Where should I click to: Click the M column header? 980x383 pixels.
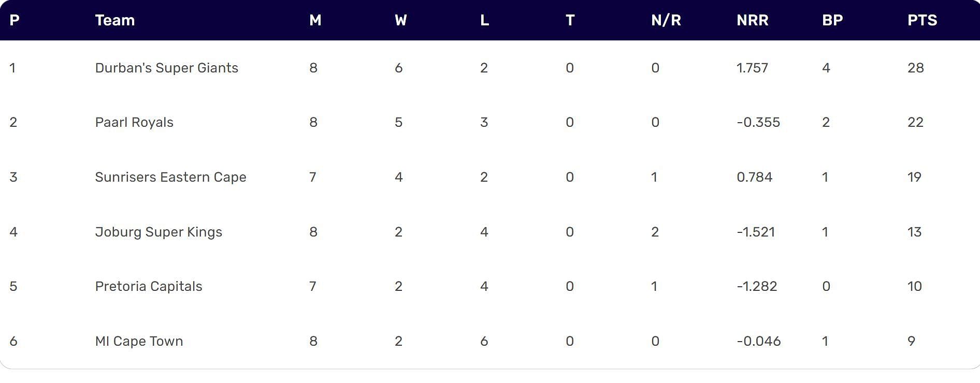pos(315,20)
